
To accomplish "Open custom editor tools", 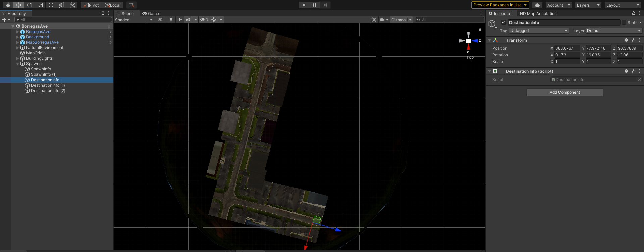I will (x=72, y=5).
